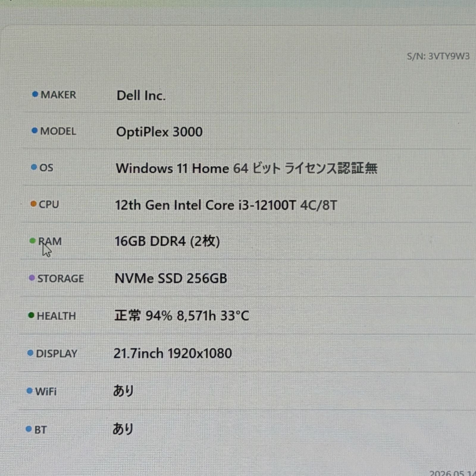Click the 21.7inch 1920x1080 value
Image resolution: width=476 pixels, height=476 pixels.
click(173, 353)
